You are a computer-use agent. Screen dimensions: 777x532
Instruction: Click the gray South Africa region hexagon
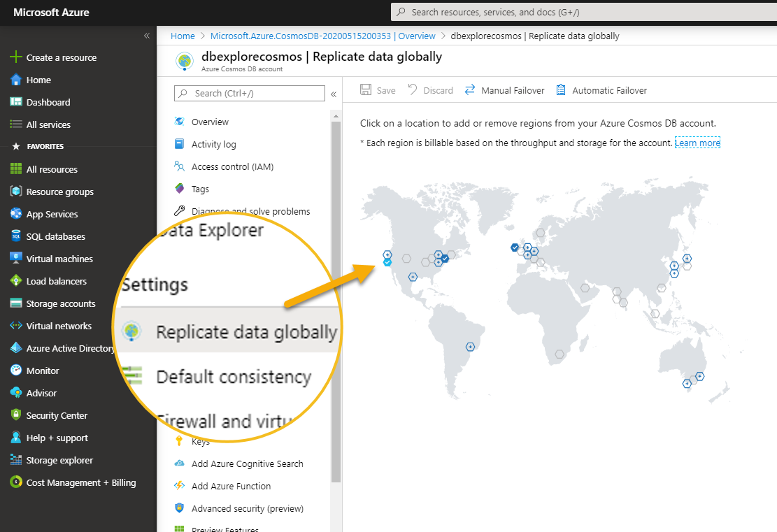point(559,354)
